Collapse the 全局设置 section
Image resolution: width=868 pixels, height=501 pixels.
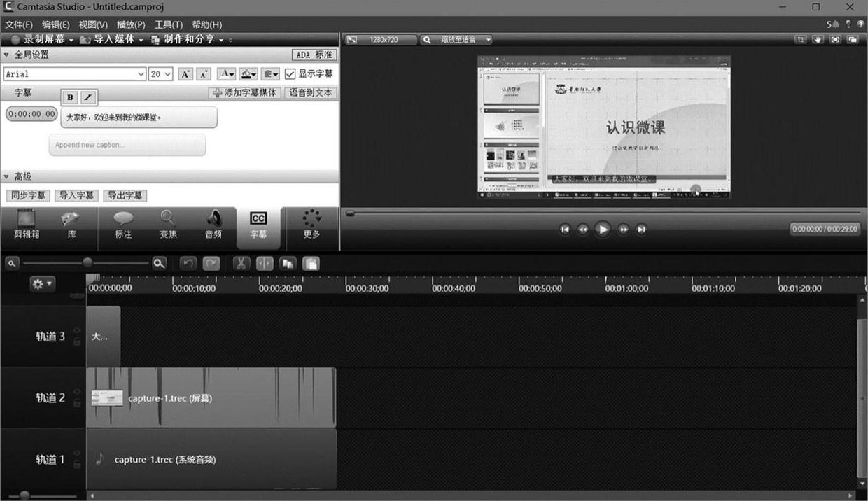point(7,55)
